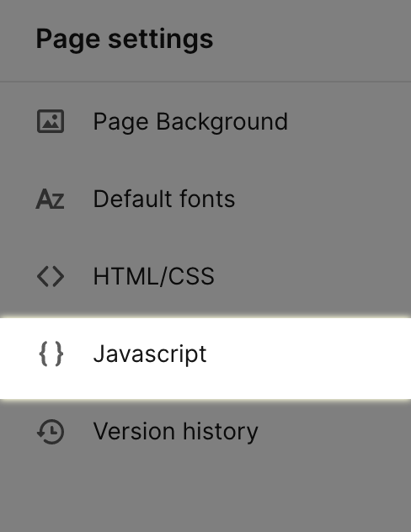411x532 pixels.
Task: Open Version history
Action: click(x=205, y=432)
